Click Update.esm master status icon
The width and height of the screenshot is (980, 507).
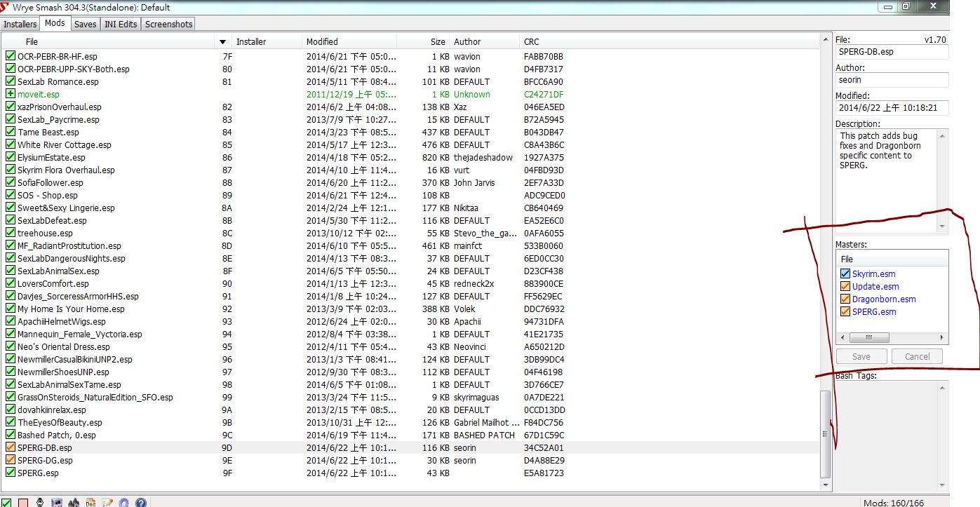coord(845,286)
